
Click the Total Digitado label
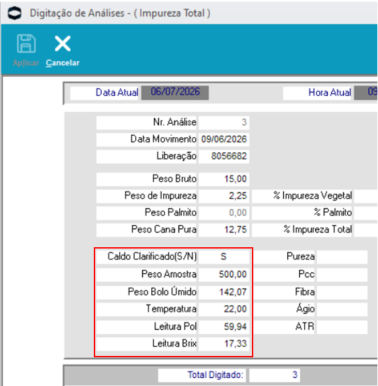click(x=215, y=375)
